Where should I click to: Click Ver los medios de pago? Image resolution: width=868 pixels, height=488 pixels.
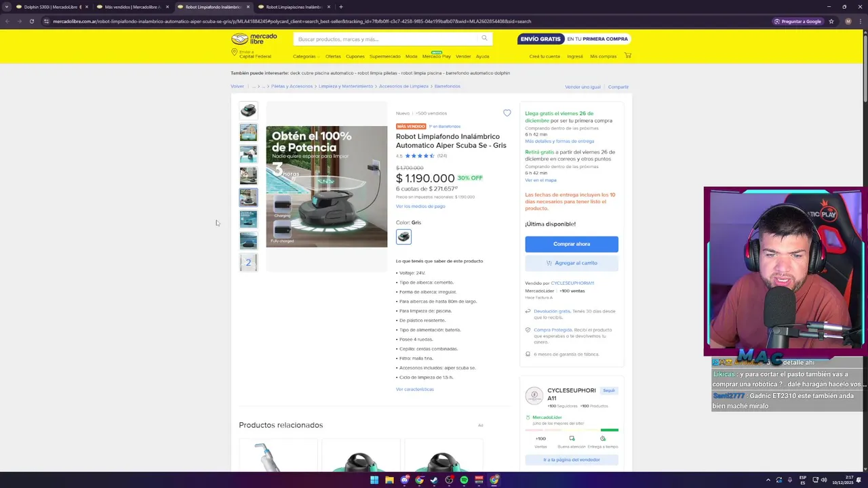point(420,206)
